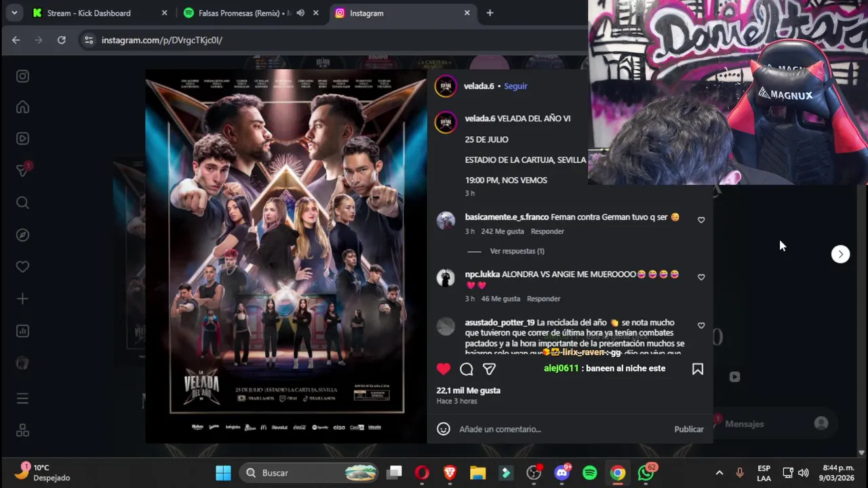Go to Instagram Home in the sidebar
The height and width of the screenshot is (488, 868).
point(22,107)
